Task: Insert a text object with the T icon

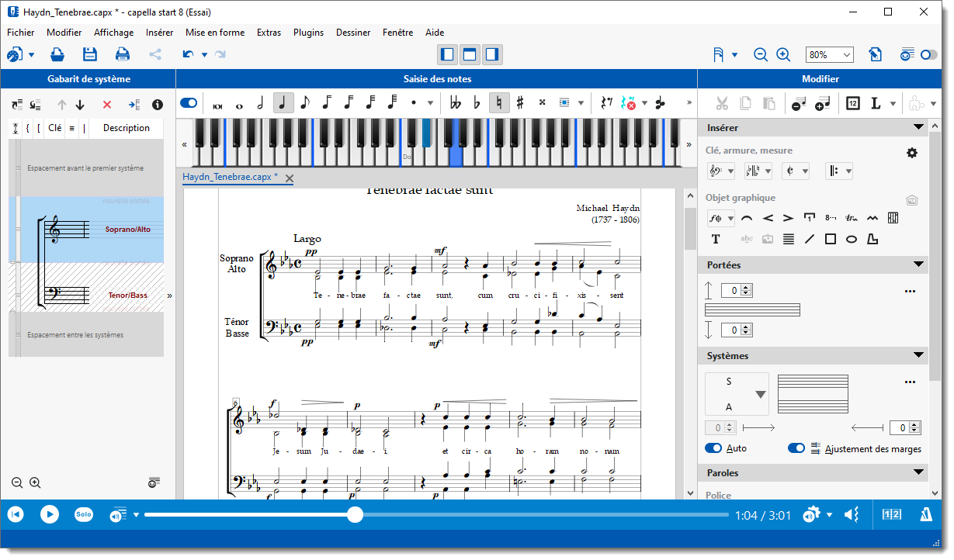Action: (716, 239)
